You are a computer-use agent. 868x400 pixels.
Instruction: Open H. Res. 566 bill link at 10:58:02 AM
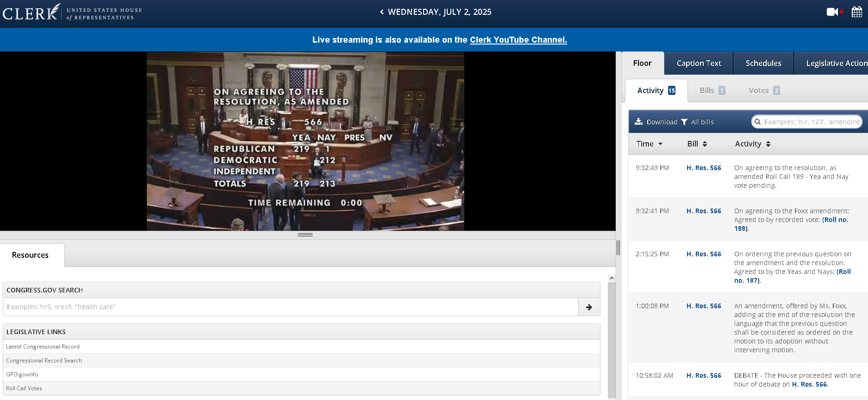(x=704, y=375)
